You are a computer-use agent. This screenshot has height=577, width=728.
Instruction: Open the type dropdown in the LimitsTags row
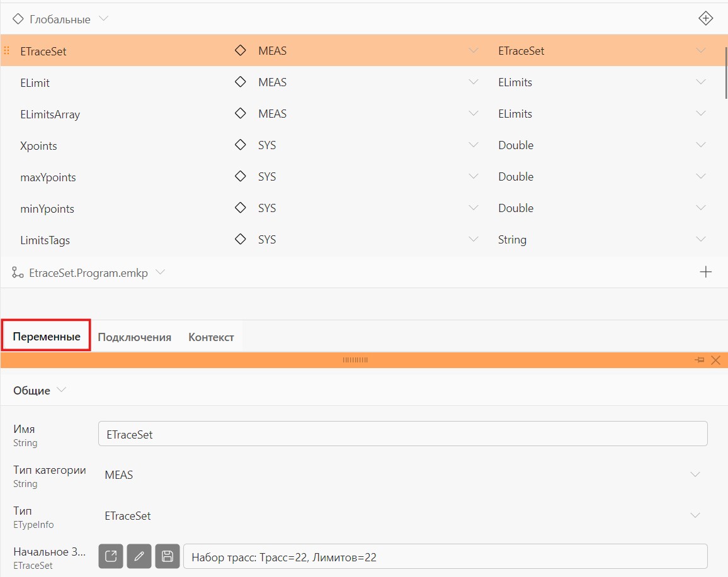click(701, 239)
